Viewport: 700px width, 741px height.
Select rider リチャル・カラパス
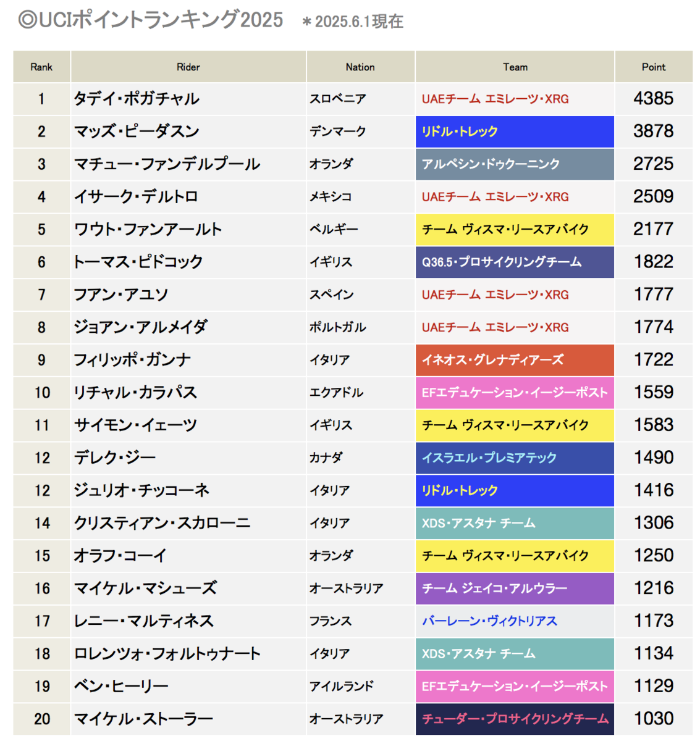tap(135, 393)
